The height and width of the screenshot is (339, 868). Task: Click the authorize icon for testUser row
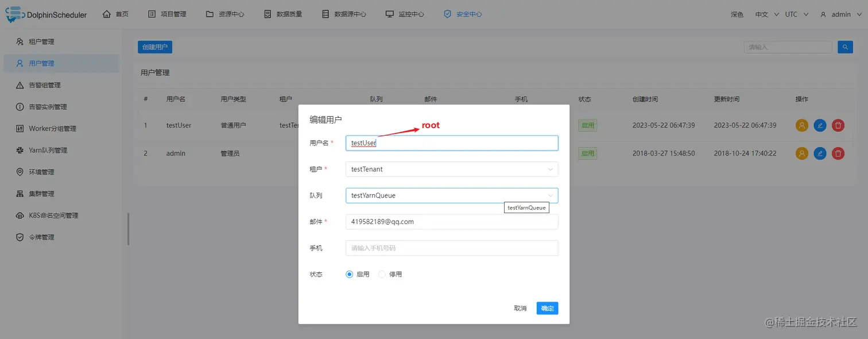pos(801,125)
